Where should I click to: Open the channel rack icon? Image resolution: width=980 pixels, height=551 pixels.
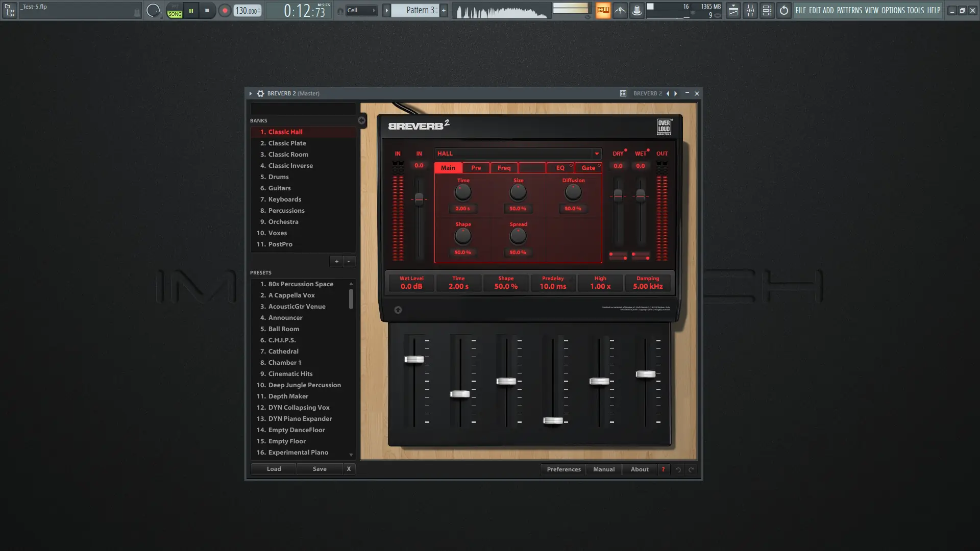767,10
